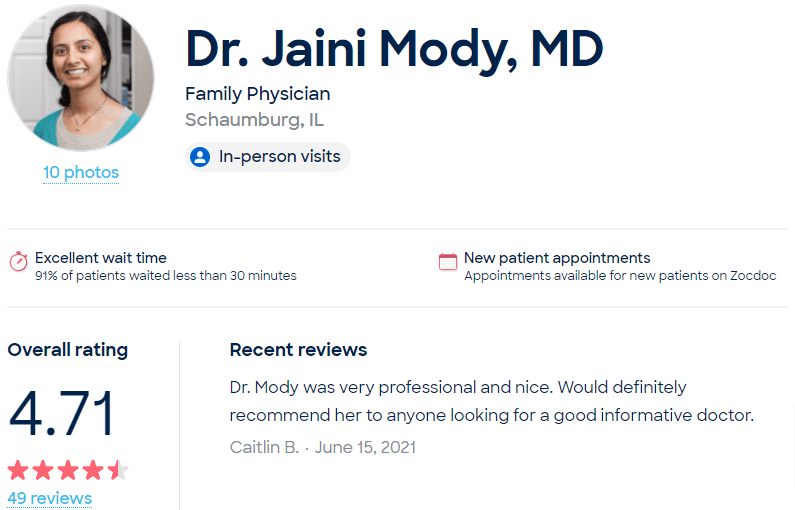Viewport: 795px width, 510px height.
Task: Click Dr. Jaini Mody's profile photo
Action: 81,78
